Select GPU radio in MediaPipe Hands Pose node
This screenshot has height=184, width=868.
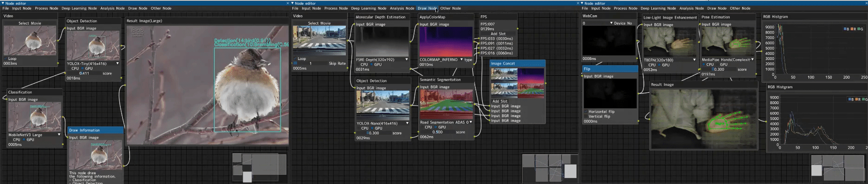[x=717, y=65]
